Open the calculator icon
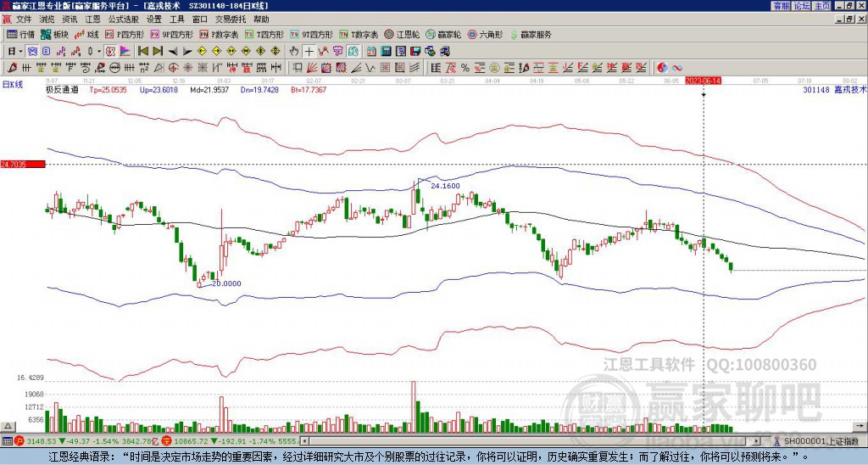This screenshot has height=465, width=868. coord(386,52)
